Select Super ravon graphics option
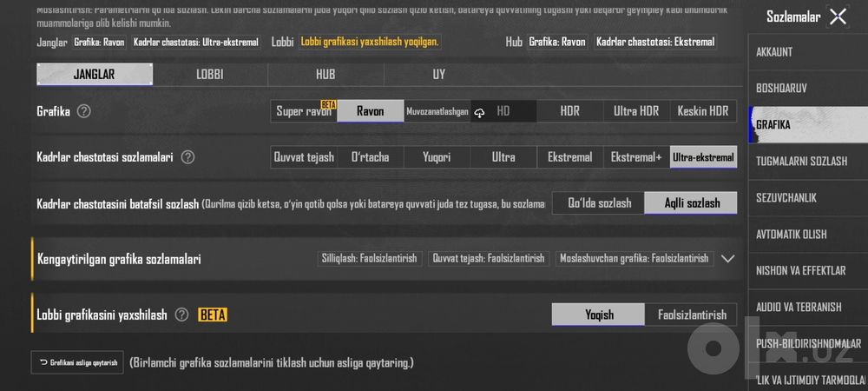This screenshot has width=868, height=391. 304,111
